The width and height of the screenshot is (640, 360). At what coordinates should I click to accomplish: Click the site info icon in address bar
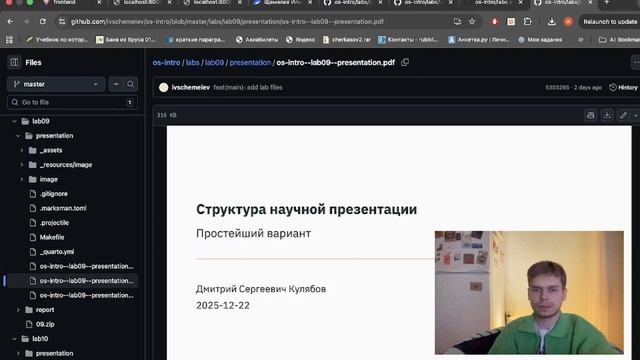pyautogui.click(x=62, y=22)
